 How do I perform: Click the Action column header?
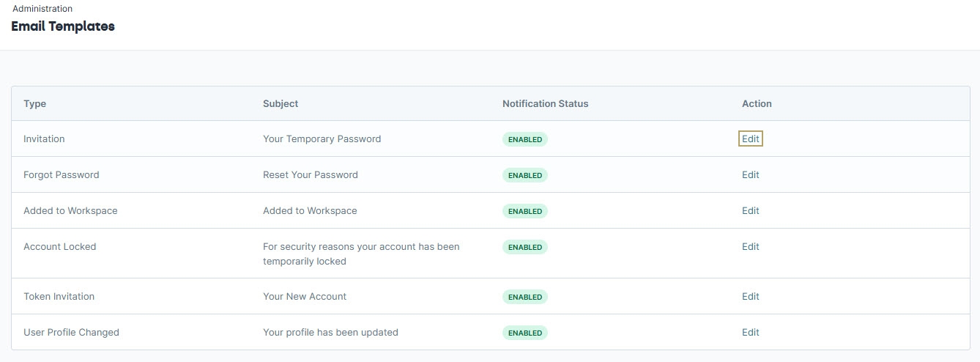point(757,103)
